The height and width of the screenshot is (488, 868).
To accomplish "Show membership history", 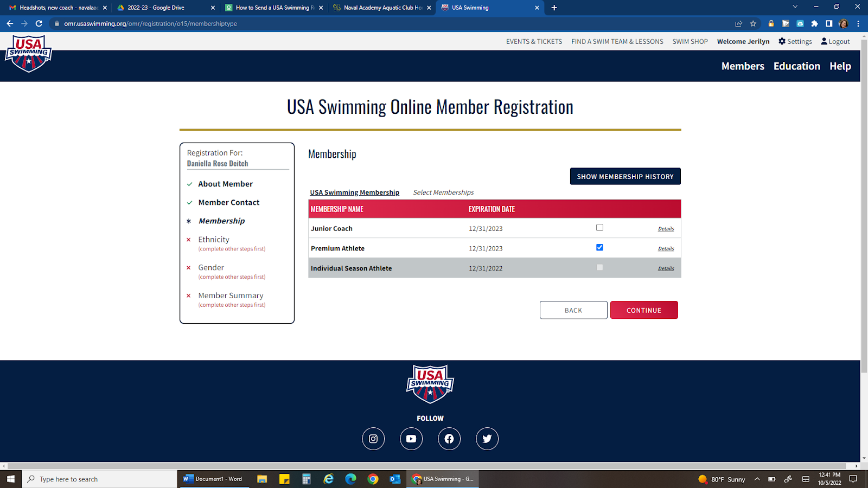I will point(625,176).
